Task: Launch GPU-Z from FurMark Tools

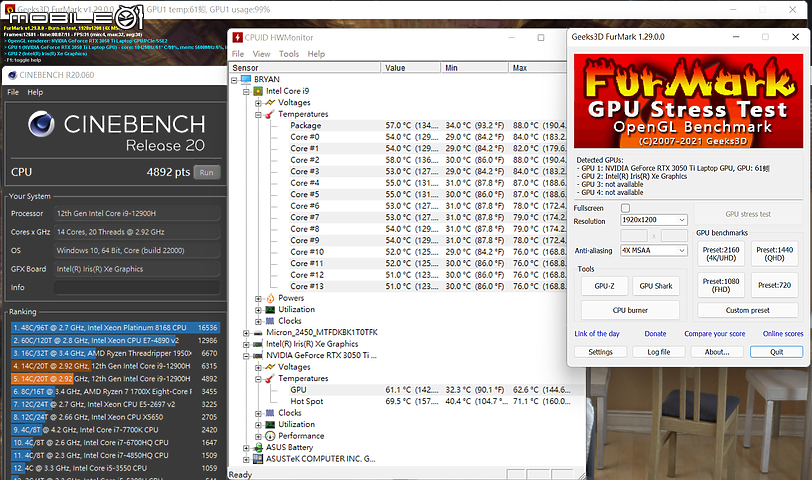Action: (x=604, y=286)
